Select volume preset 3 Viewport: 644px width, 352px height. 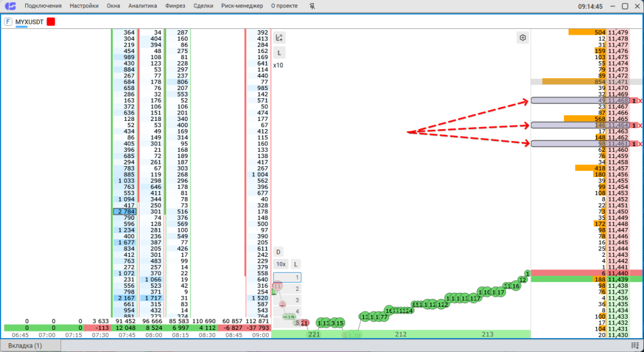(287, 300)
